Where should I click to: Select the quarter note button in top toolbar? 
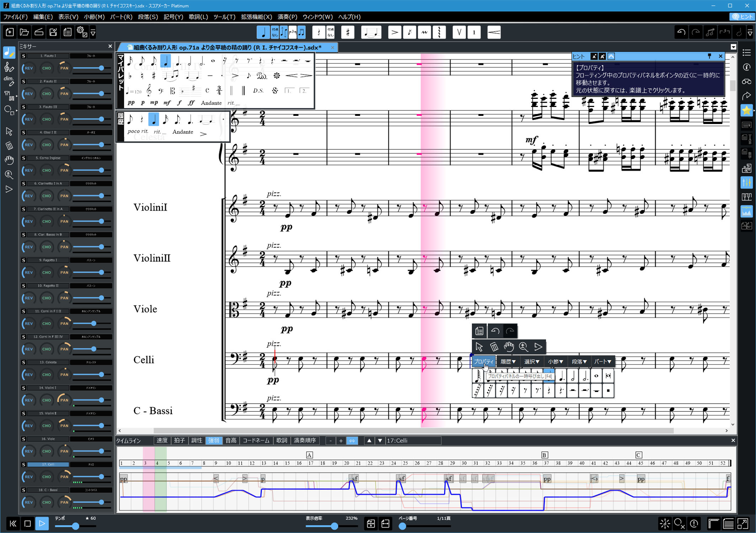(x=263, y=32)
